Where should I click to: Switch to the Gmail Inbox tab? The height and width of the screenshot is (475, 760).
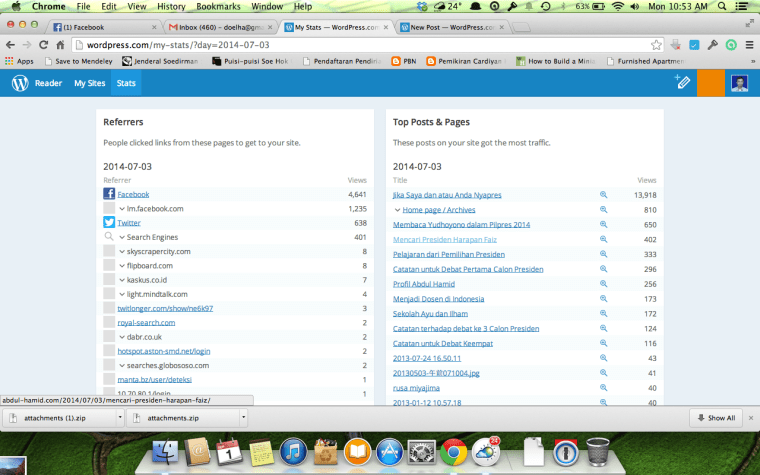(x=221, y=27)
